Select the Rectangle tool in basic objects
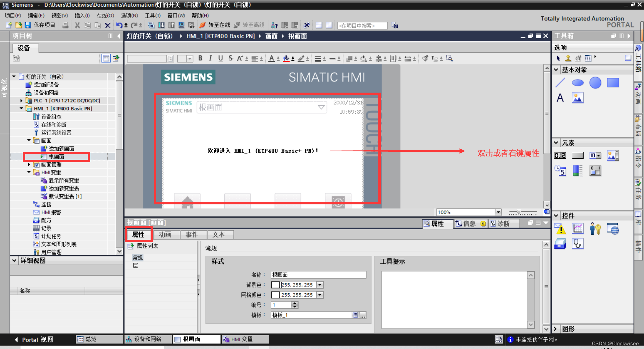Image resolution: width=644 pixels, height=349 pixels. 613,83
